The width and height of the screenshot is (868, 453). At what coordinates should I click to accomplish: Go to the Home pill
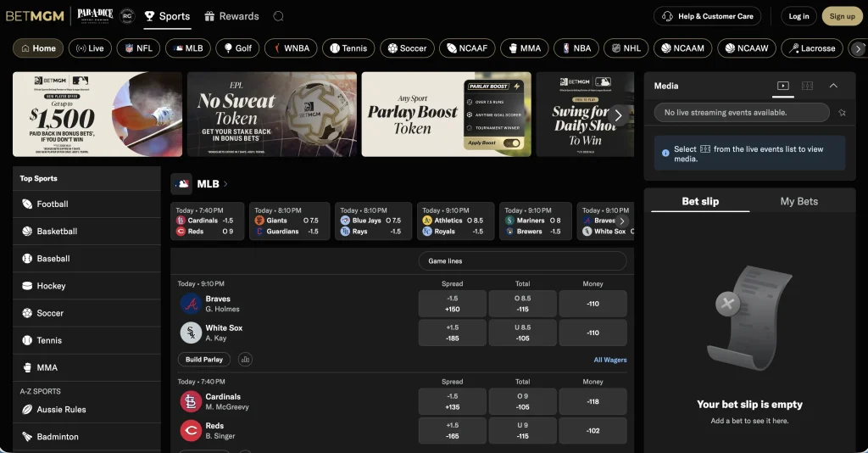[x=38, y=48]
